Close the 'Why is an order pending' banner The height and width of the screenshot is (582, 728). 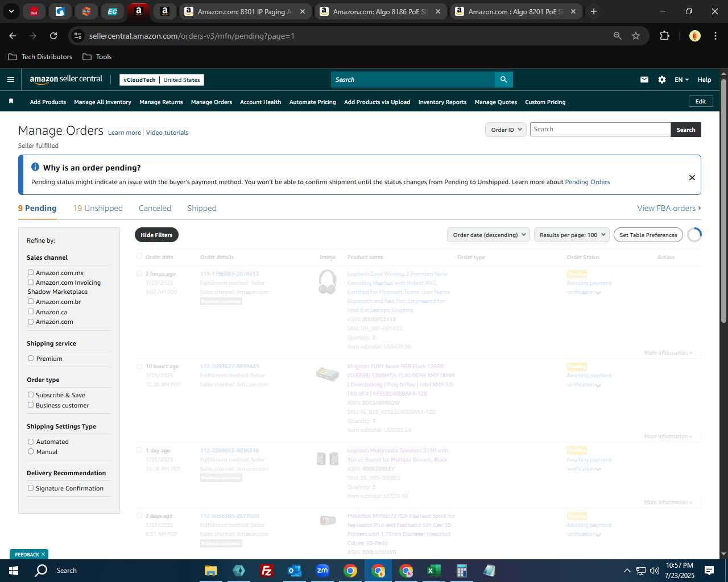tap(692, 177)
